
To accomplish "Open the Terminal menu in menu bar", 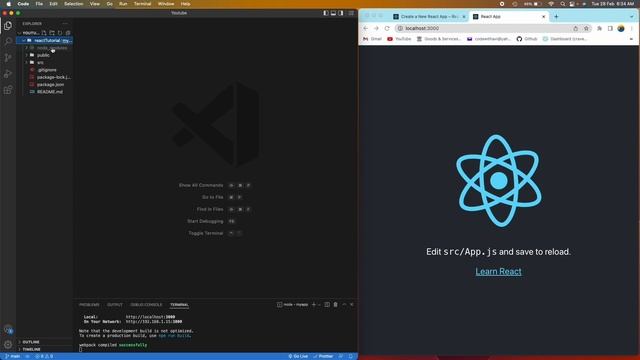I will (x=142, y=4).
